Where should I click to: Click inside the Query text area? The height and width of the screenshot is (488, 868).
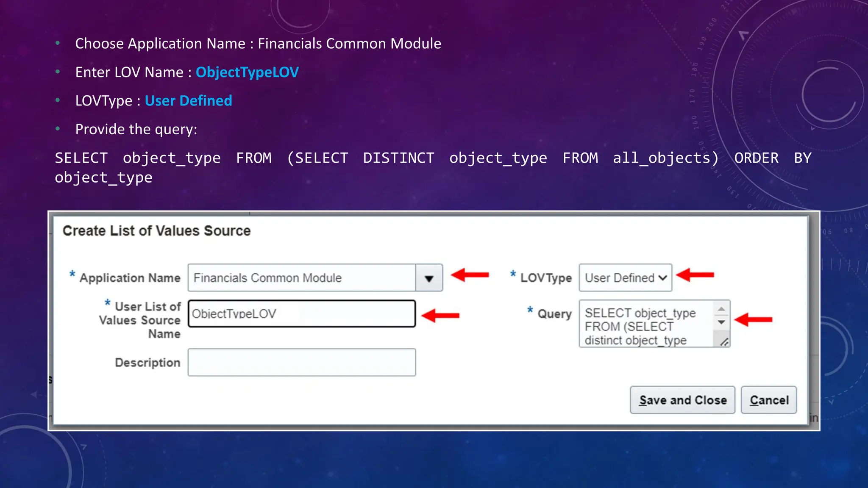pyautogui.click(x=646, y=324)
